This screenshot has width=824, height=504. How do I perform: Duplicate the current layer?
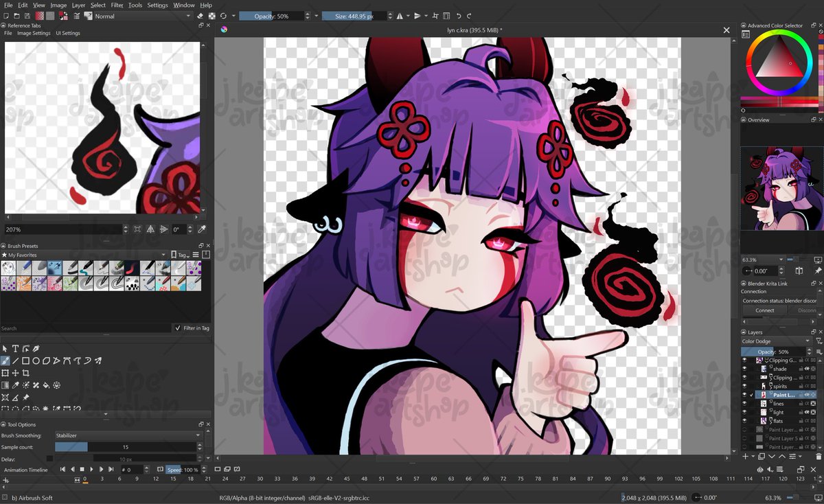coord(762,457)
